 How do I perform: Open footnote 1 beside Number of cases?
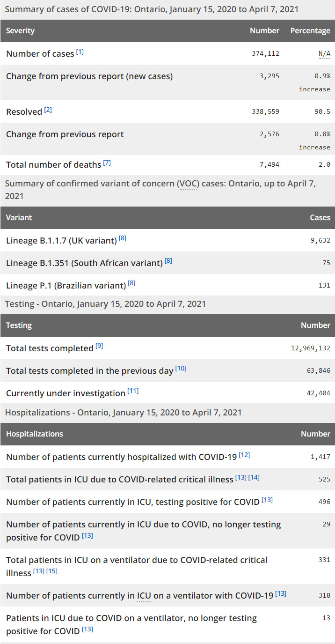tap(80, 52)
